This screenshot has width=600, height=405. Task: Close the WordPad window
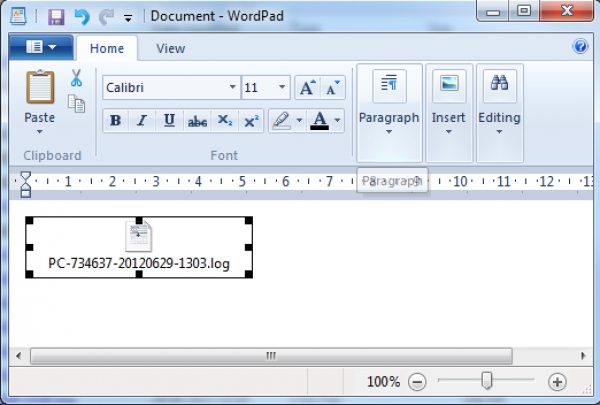(x=566, y=11)
